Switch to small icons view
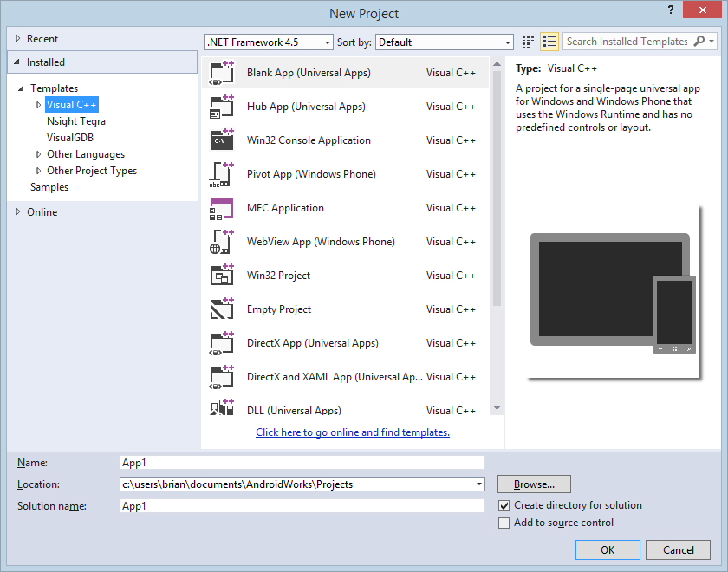 (529, 42)
